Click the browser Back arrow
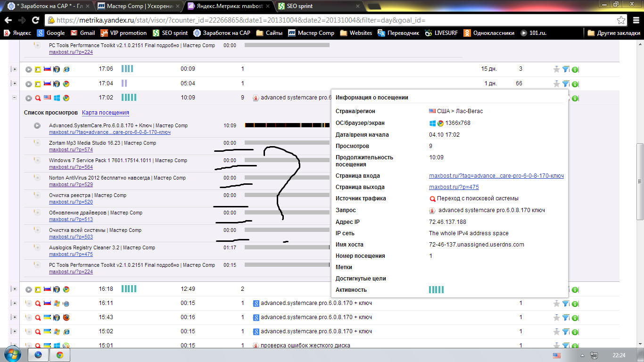The width and height of the screenshot is (644, 362). coord(8,20)
